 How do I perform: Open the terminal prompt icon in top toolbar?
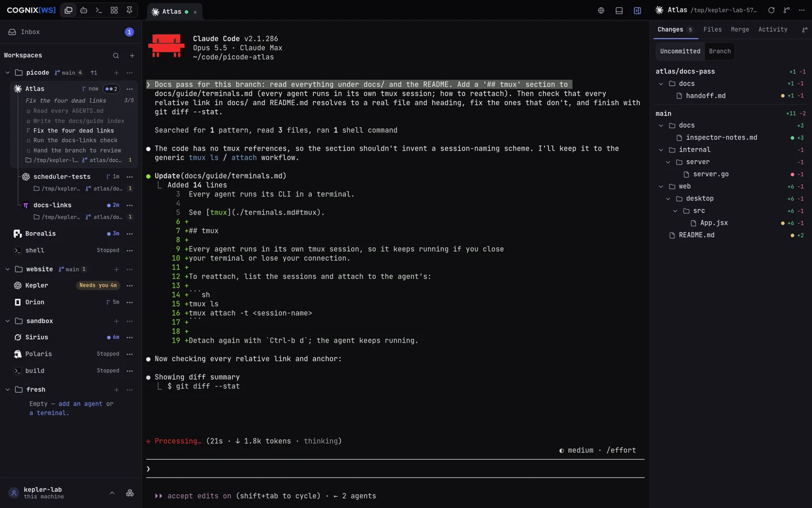pos(99,10)
